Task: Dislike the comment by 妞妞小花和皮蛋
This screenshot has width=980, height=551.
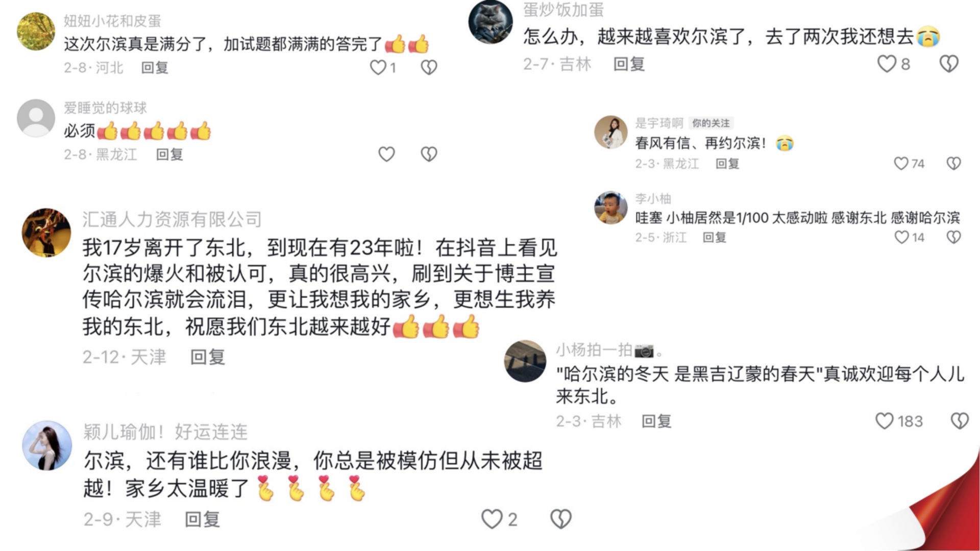Action: coord(429,67)
